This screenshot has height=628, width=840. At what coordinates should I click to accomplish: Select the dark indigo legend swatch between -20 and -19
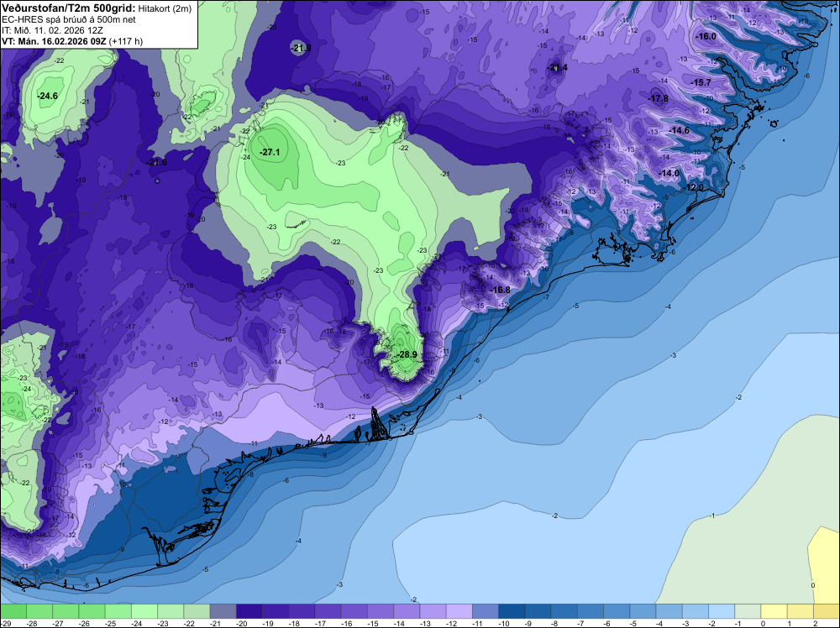249,611
